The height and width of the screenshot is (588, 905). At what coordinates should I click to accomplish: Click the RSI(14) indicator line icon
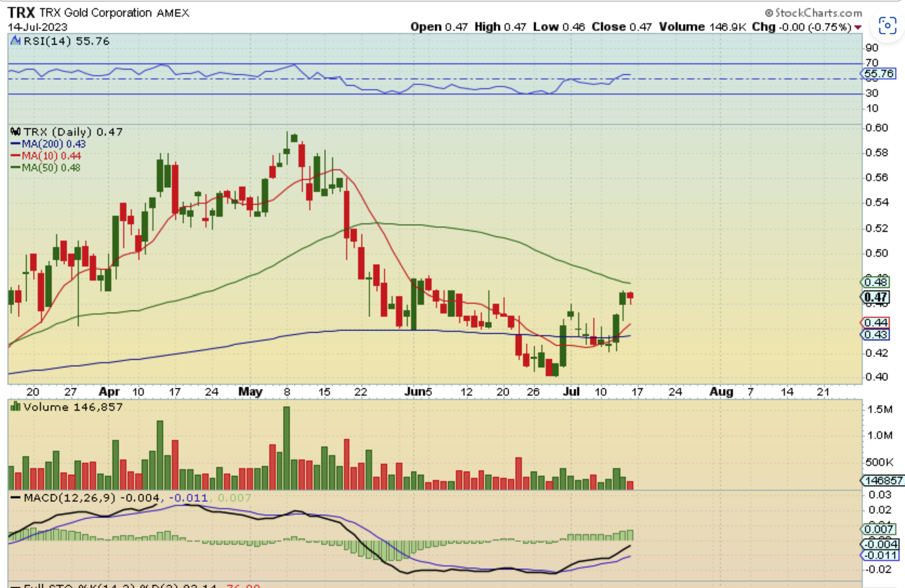coord(15,41)
